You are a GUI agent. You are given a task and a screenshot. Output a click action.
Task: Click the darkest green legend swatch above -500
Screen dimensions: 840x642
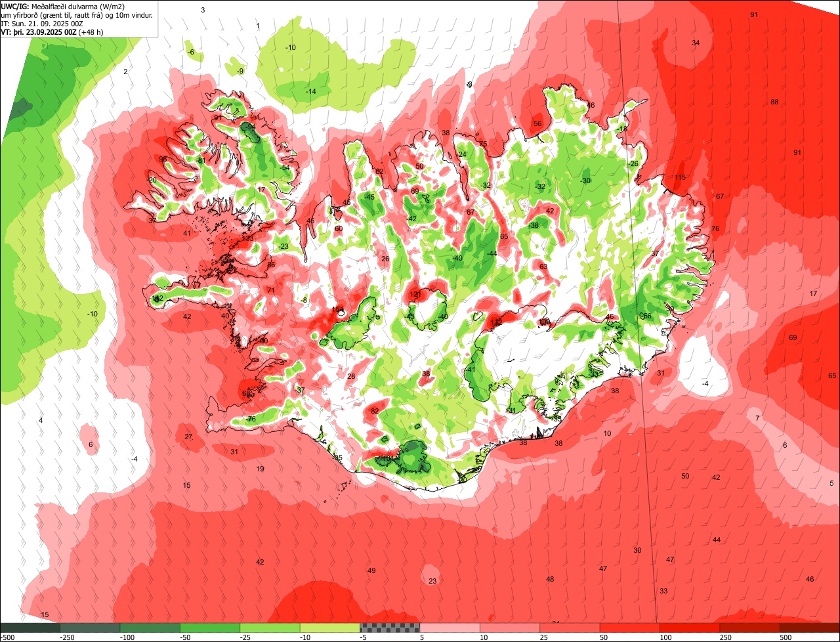pos(30,628)
